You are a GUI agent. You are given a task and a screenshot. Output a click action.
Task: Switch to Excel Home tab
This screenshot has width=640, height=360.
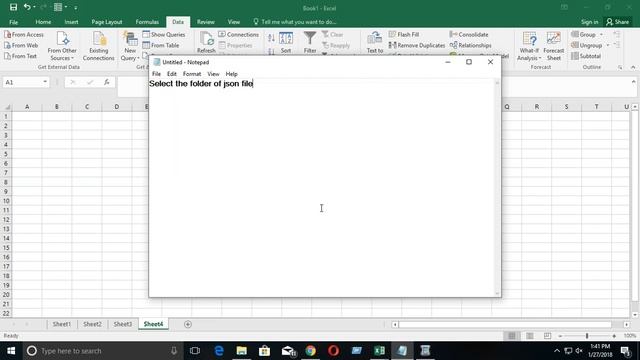pos(43,22)
